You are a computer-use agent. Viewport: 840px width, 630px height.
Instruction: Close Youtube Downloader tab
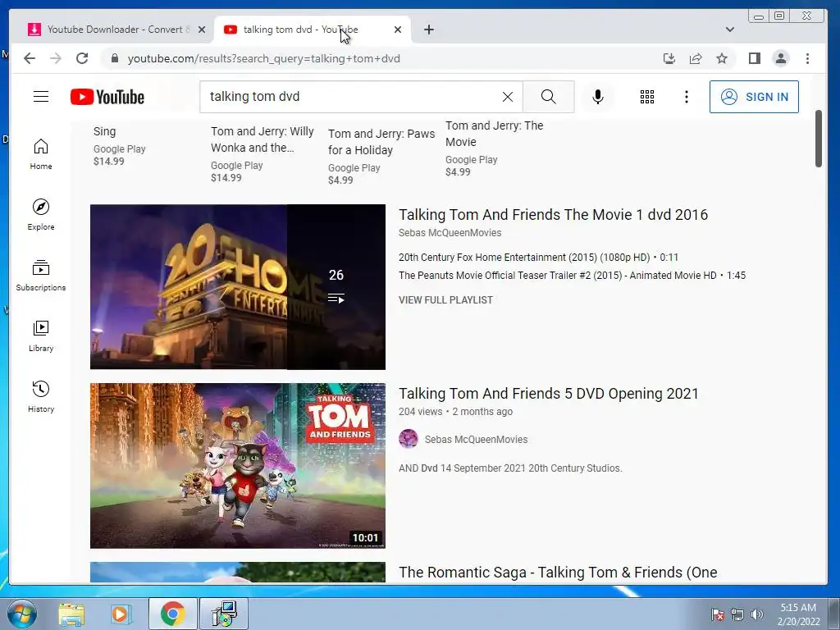pos(202,30)
